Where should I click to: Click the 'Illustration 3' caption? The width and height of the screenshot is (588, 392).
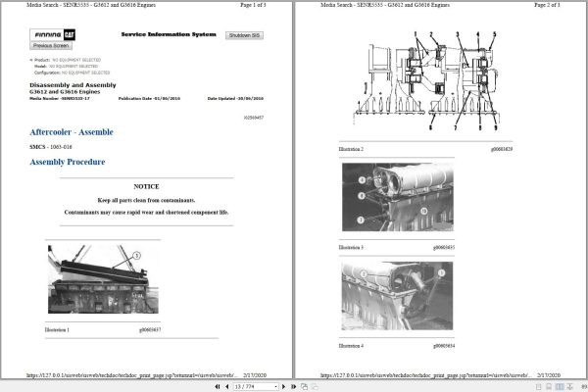click(x=351, y=248)
